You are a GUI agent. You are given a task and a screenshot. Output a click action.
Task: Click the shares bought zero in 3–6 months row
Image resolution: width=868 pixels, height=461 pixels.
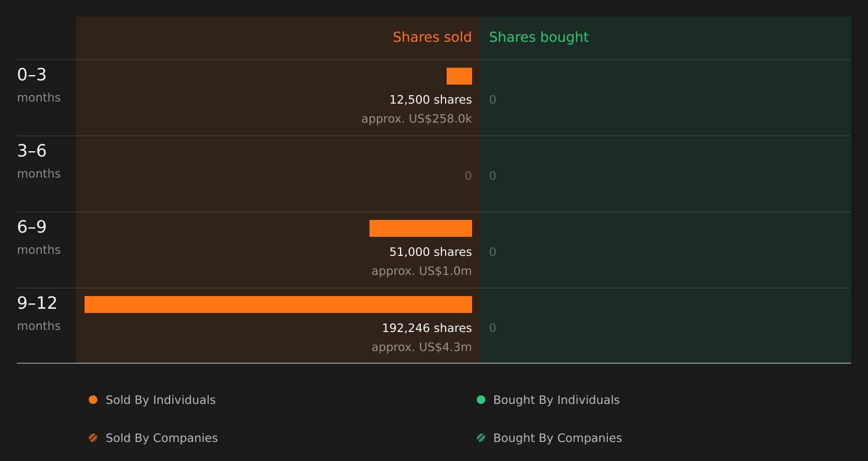point(493,176)
